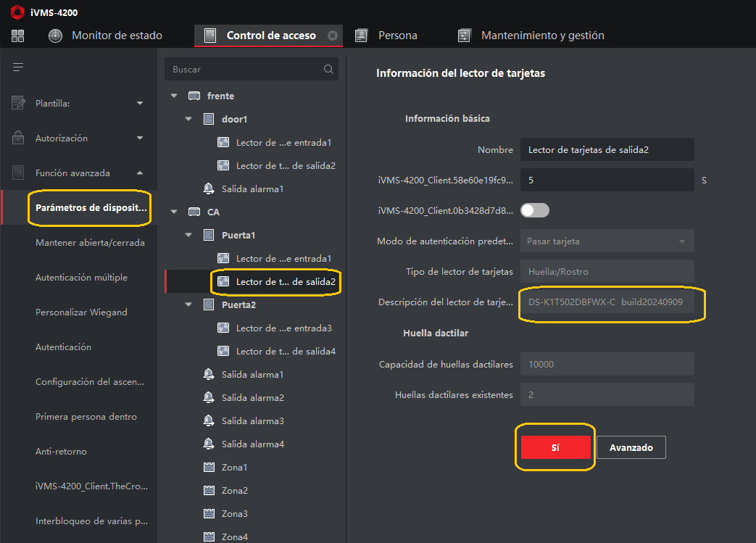Open the module grid menu icon
The image size is (756, 543).
(x=17, y=36)
